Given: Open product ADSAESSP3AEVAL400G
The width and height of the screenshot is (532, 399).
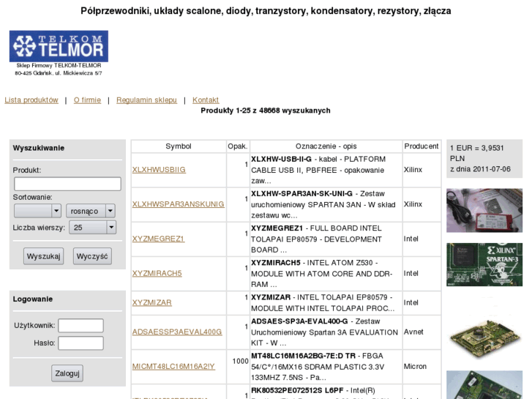Looking at the screenshot, I should [177, 332].
